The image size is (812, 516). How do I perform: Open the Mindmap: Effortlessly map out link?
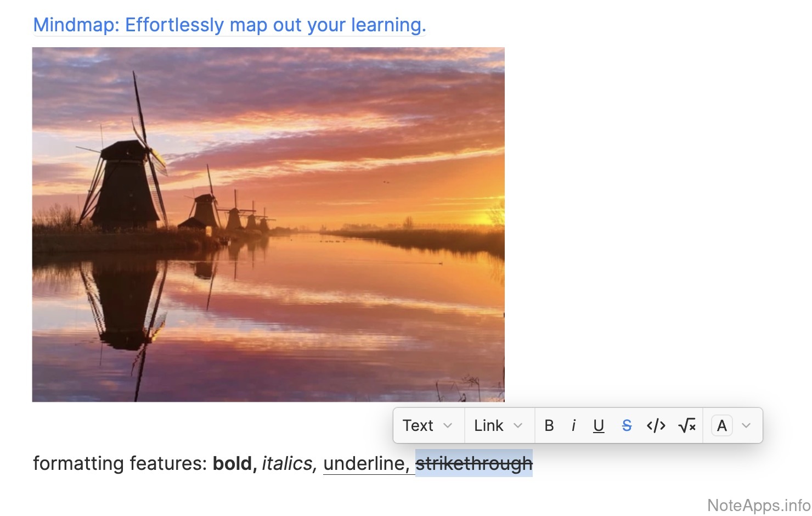229,25
